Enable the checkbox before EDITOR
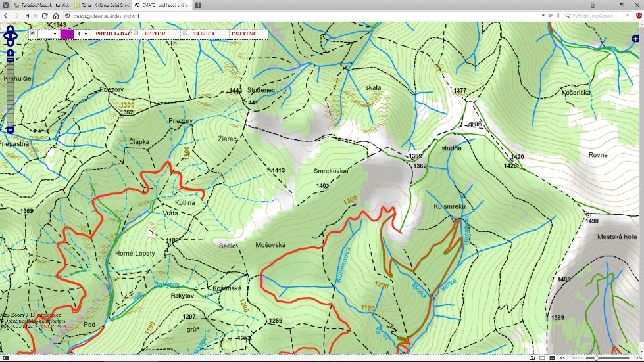 136,33
